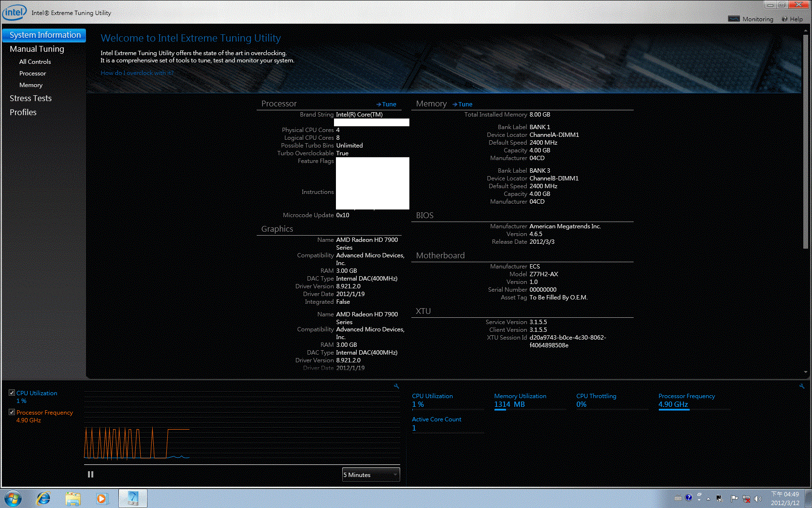Viewport: 812px width, 508px height.
Task: Open monitor panel settings wrench at far right
Action: (801, 386)
